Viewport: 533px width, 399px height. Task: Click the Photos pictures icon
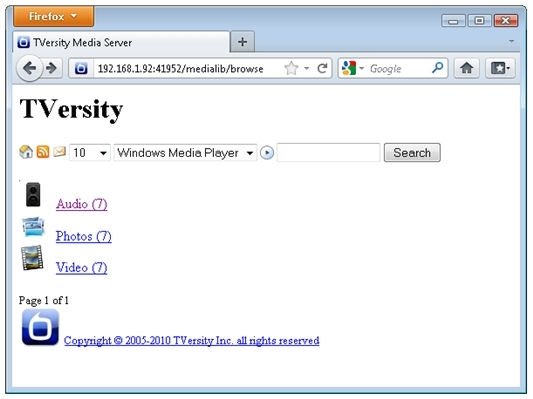33,227
